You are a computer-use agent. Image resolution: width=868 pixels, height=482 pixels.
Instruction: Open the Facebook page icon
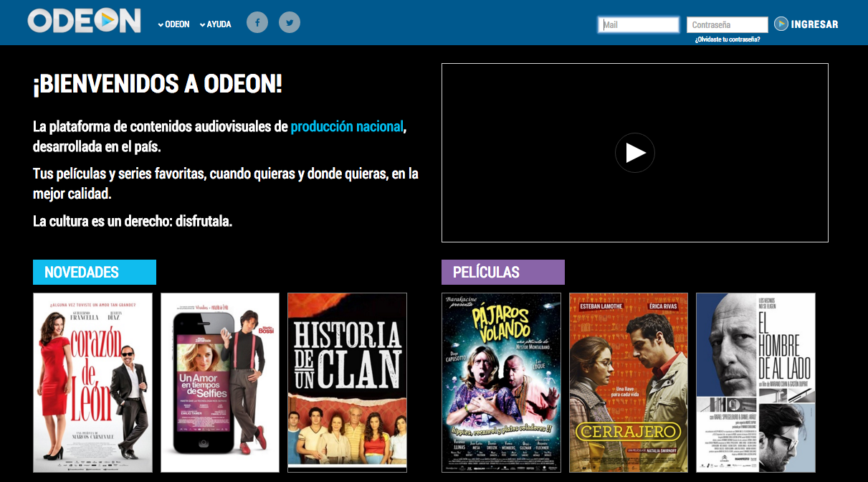point(257,22)
